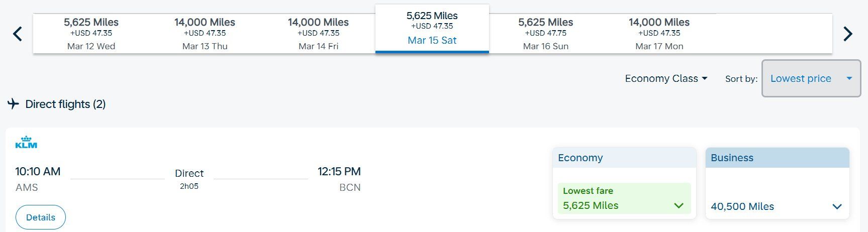Click the Lowest fare 5,625 Miles box
The height and width of the screenshot is (232, 868).
624,198
